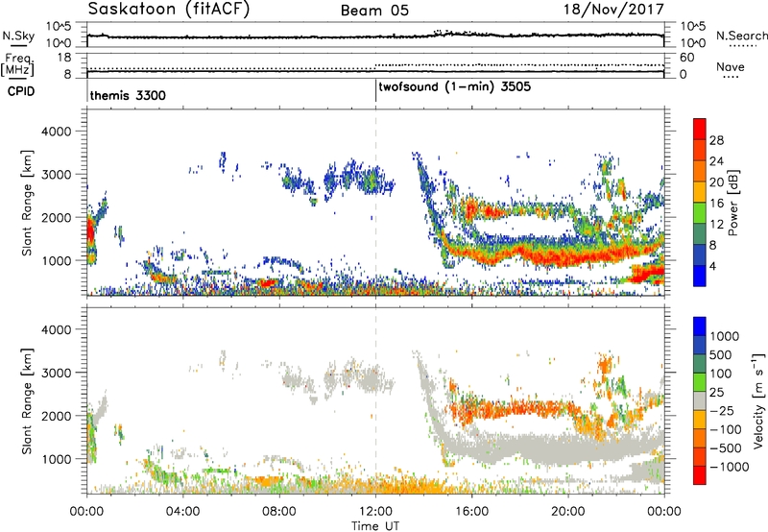Click the orange velocity band near 2000 km at 18:00

point(519,408)
